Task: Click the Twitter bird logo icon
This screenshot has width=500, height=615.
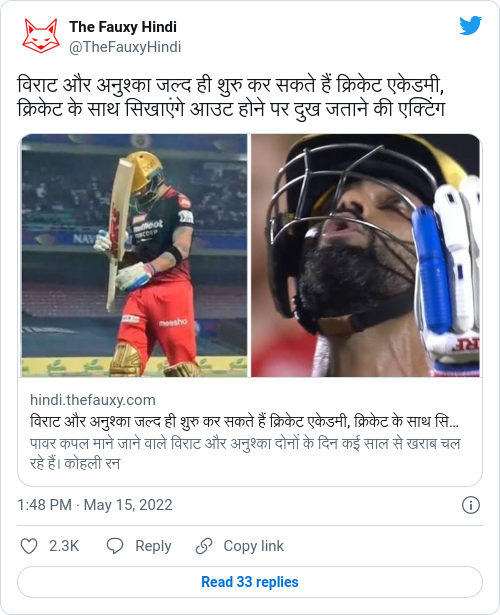Action: pyautogui.click(x=471, y=25)
